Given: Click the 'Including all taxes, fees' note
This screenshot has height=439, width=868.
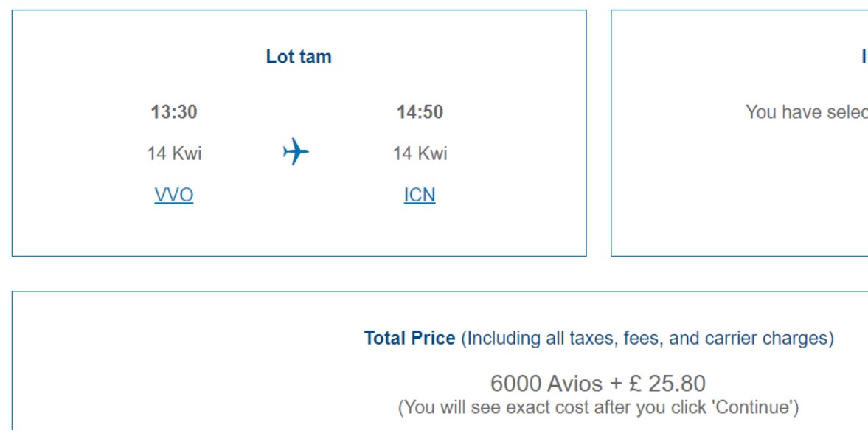Looking at the screenshot, I should (647, 338).
